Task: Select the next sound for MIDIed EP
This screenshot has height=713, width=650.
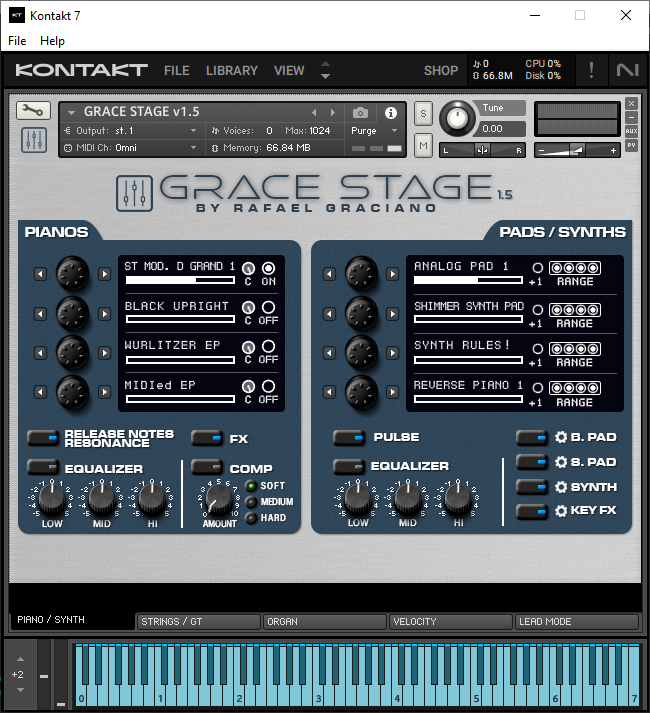Action: coord(105,392)
